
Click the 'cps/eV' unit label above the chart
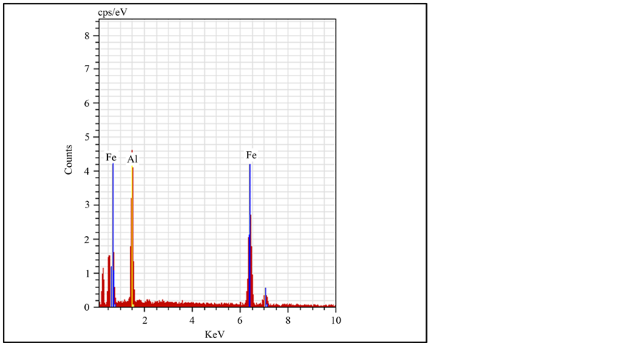(x=113, y=12)
